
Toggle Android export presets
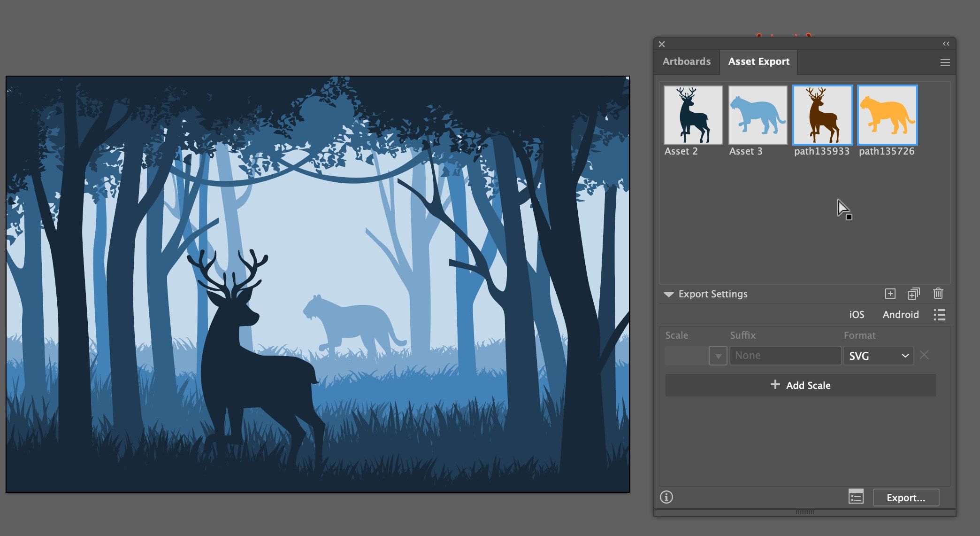(900, 314)
